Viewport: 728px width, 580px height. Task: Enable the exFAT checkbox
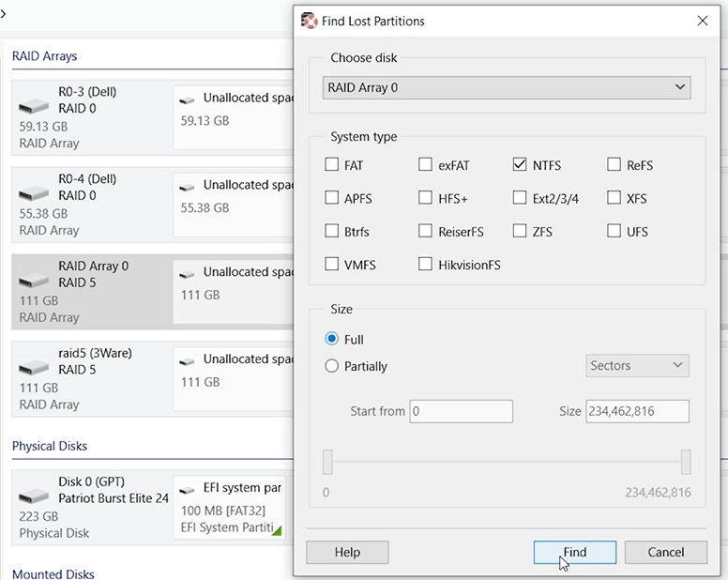(x=425, y=164)
